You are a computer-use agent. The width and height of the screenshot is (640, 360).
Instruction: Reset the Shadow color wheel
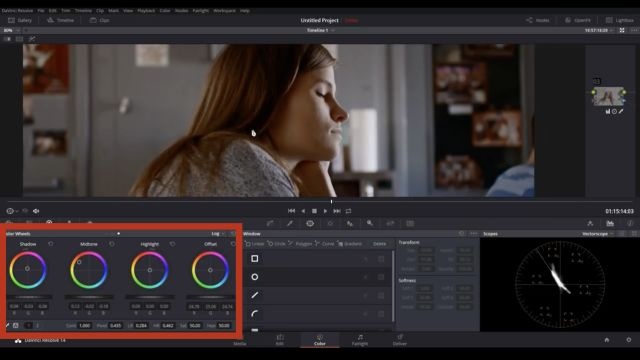tap(51, 244)
